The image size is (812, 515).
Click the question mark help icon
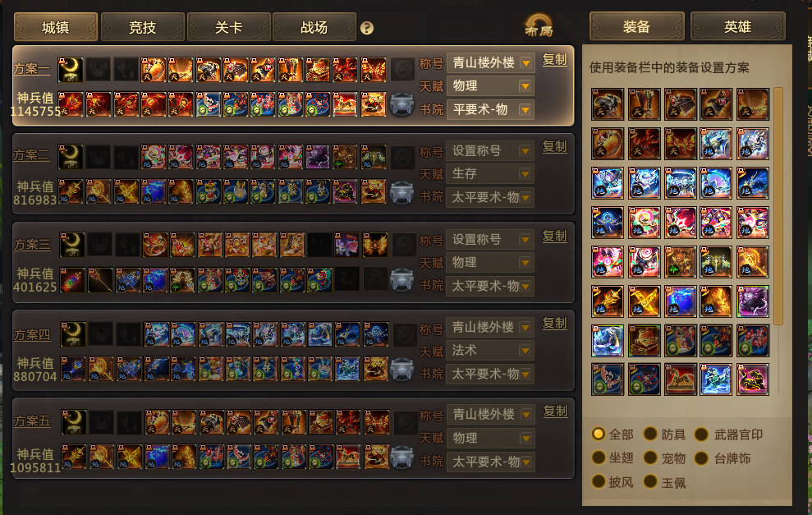pos(367,28)
